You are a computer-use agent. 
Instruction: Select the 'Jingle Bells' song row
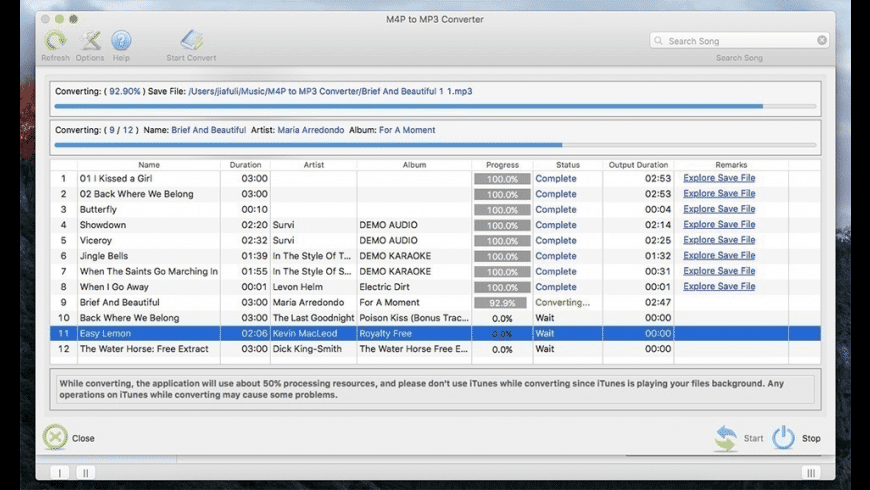click(435, 256)
